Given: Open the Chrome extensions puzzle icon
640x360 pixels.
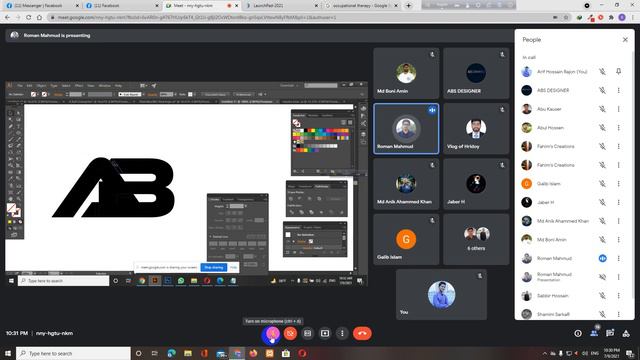Looking at the screenshot, I should 611,18.
